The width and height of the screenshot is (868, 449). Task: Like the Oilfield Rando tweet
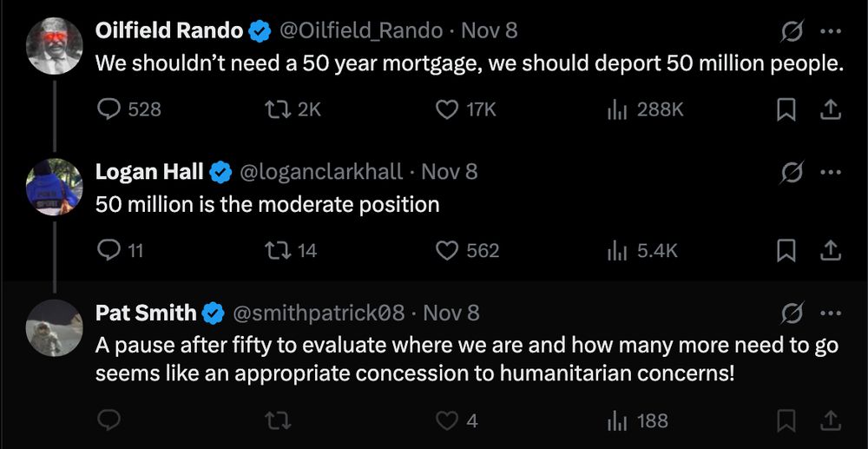pyautogui.click(x=445, y=109)
